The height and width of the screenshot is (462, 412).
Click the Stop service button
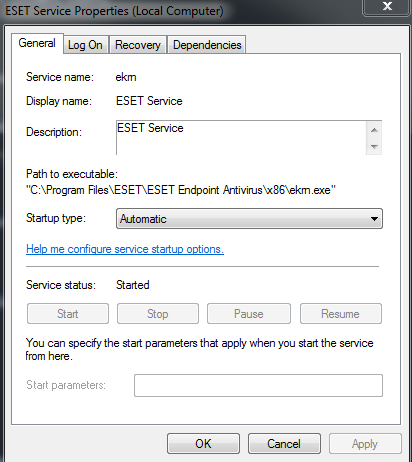(x=158, y=314)
